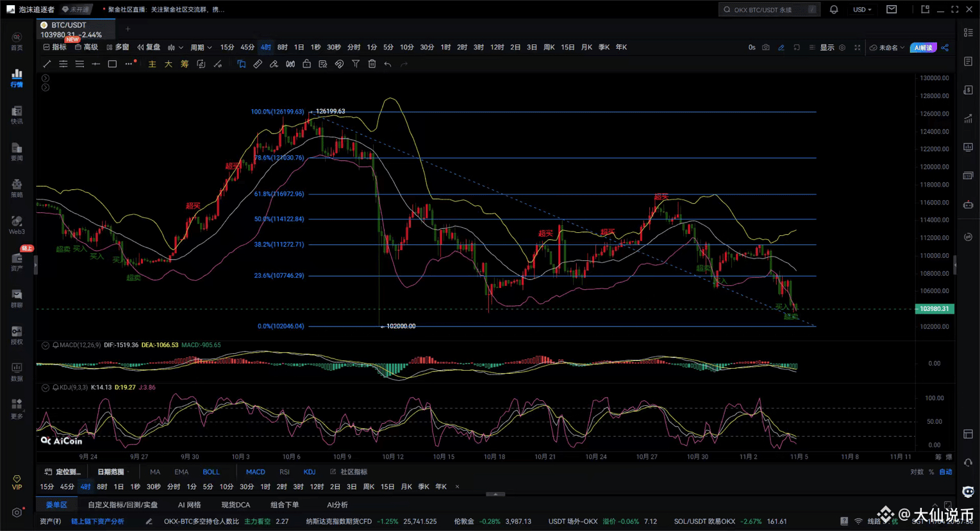
Task: Open the USD currency dropdown
Action: (x=862, y=10)
